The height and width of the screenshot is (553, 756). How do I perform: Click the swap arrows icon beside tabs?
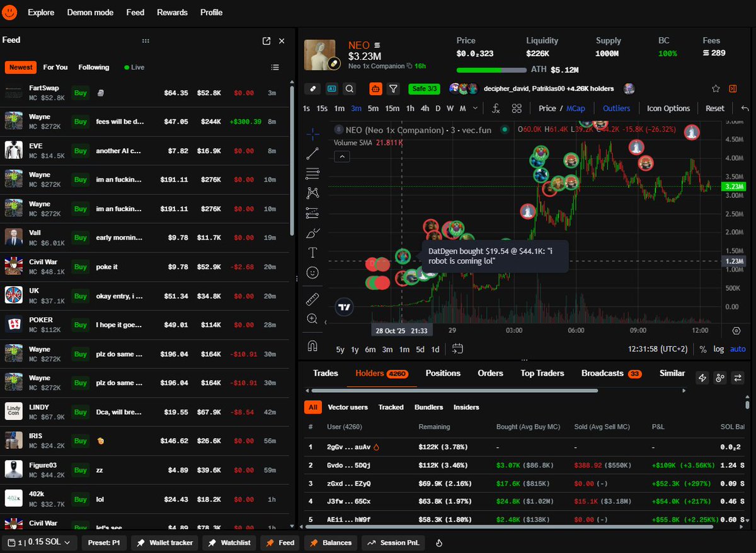(x=738, y=378)
